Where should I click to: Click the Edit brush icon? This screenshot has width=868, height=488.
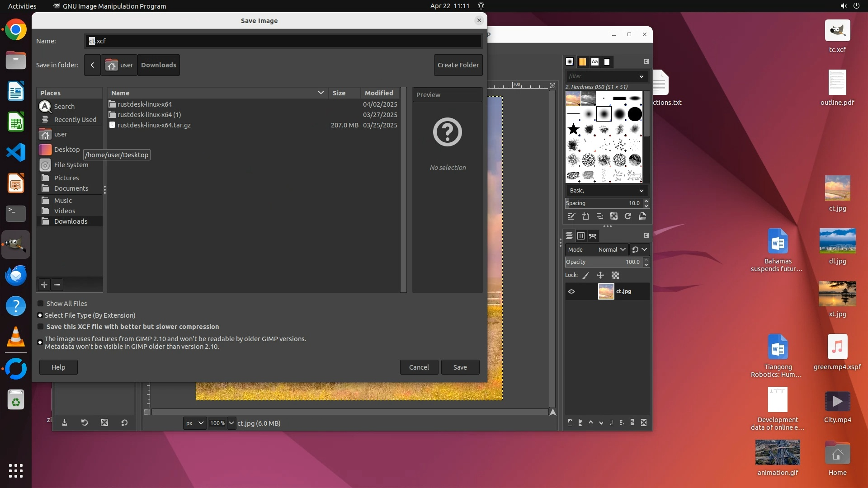(571, 216)
